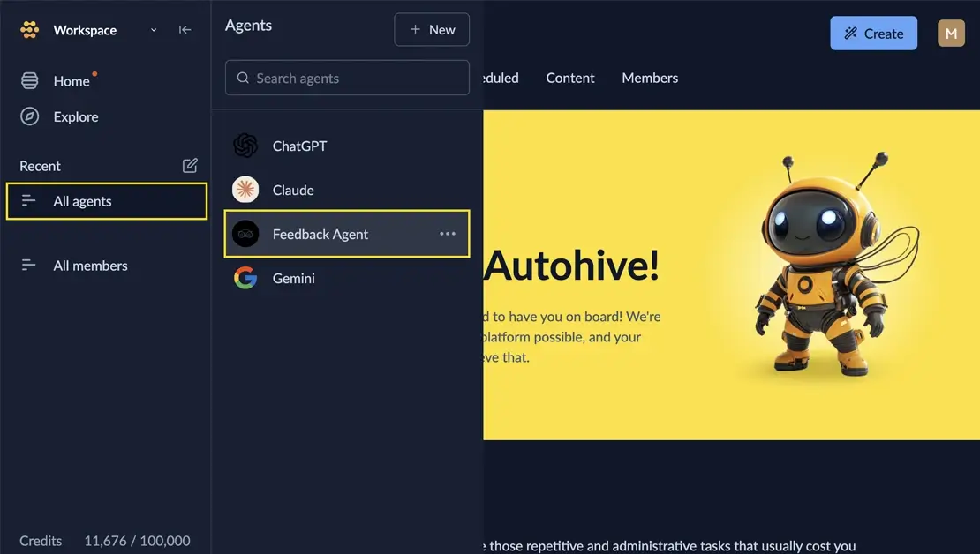Click the New agent button

click(432, 29)
